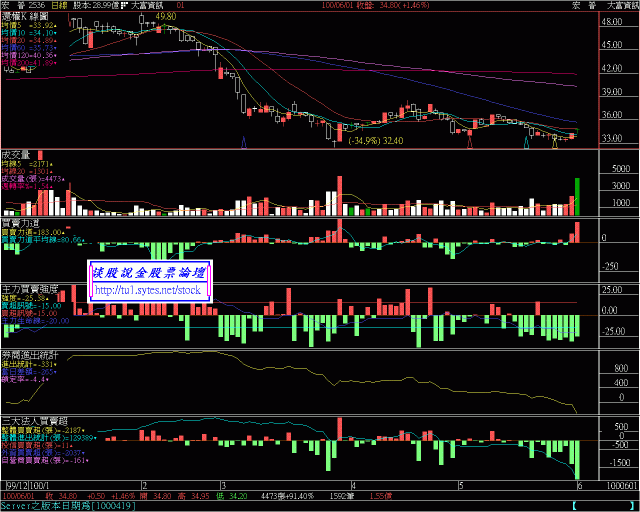Click the 48.00 price axis label
This screenshot has height=512, width=640.
[611, 21]
